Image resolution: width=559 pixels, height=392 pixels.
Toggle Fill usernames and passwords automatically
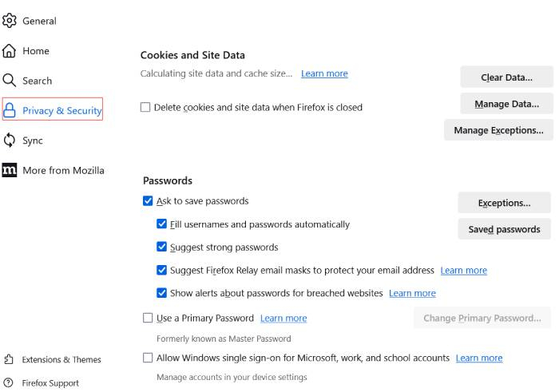pyautogui.click(x=161, y=224)
